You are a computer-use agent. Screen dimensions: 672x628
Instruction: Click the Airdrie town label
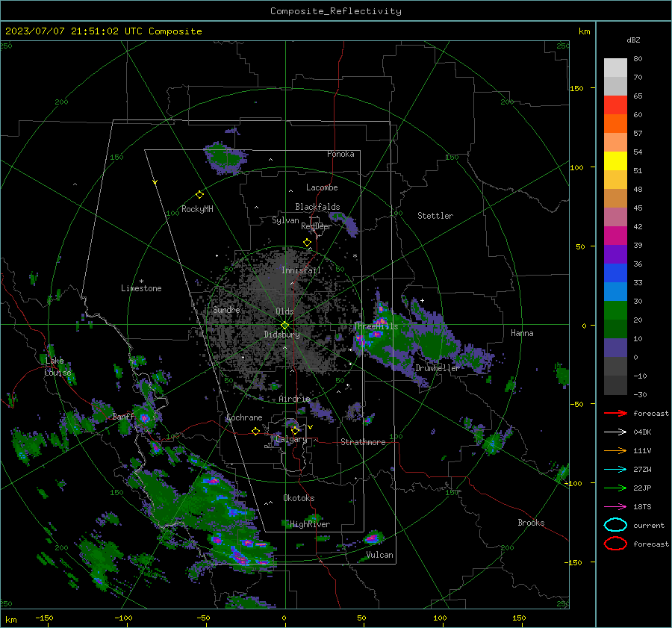(294, 399)
